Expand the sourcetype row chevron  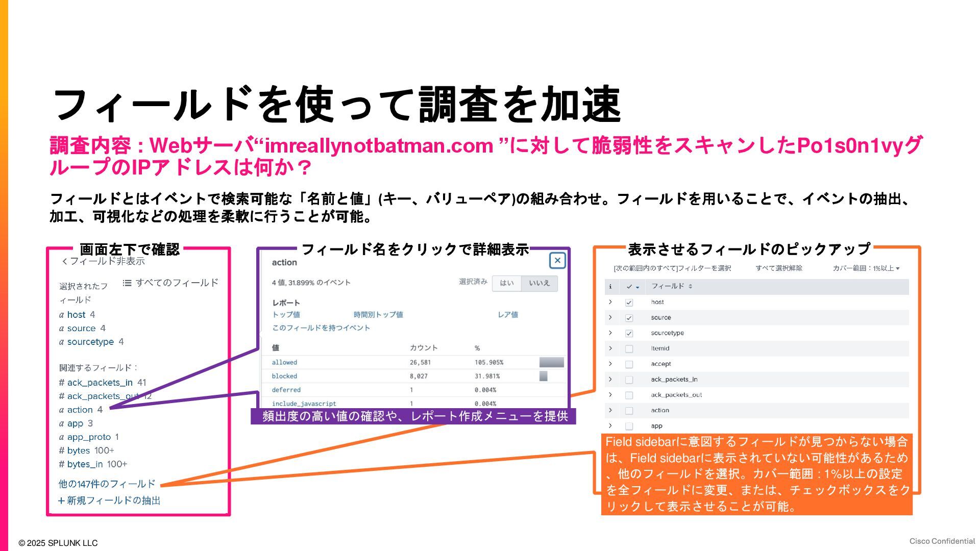pyautogui.click(x=610, y=333)
